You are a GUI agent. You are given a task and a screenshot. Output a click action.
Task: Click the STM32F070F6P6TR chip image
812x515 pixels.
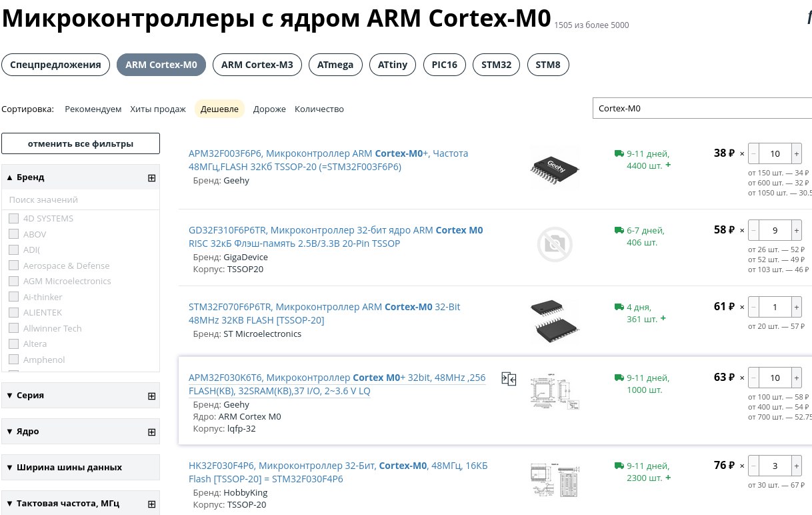(x=555, y=321)
